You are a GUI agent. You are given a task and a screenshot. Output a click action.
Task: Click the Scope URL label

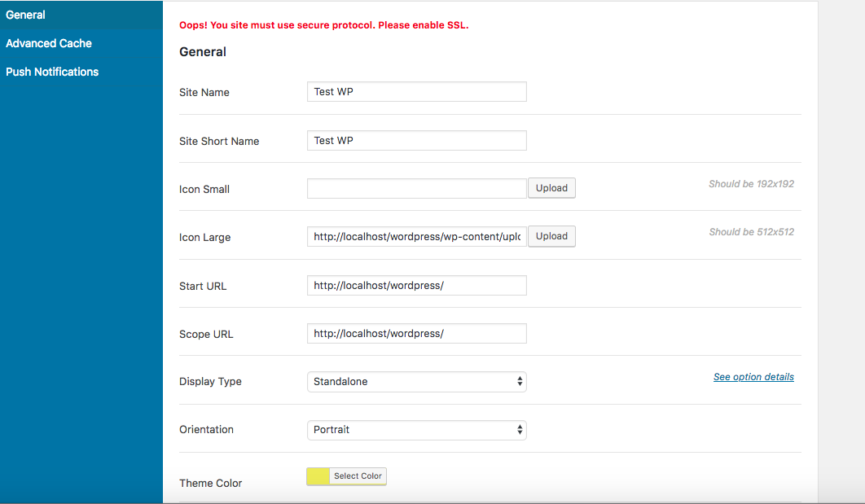click(206, 334)
